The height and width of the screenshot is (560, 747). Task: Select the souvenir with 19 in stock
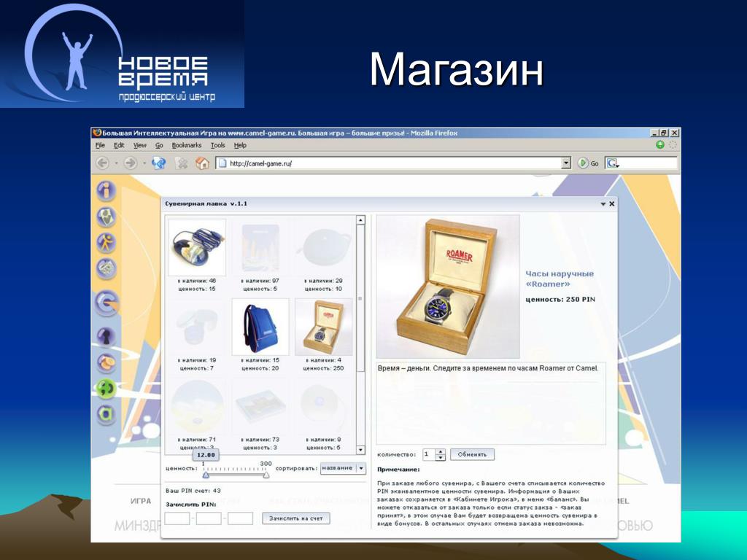(x=197, y=327)
